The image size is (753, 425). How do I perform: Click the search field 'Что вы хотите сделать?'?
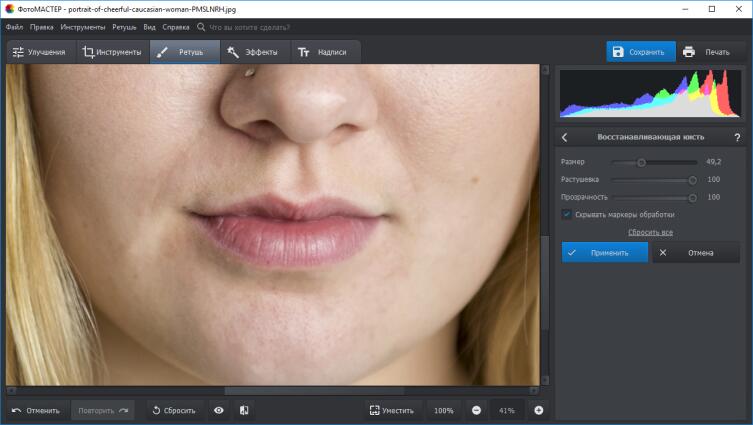click(260, 27)
